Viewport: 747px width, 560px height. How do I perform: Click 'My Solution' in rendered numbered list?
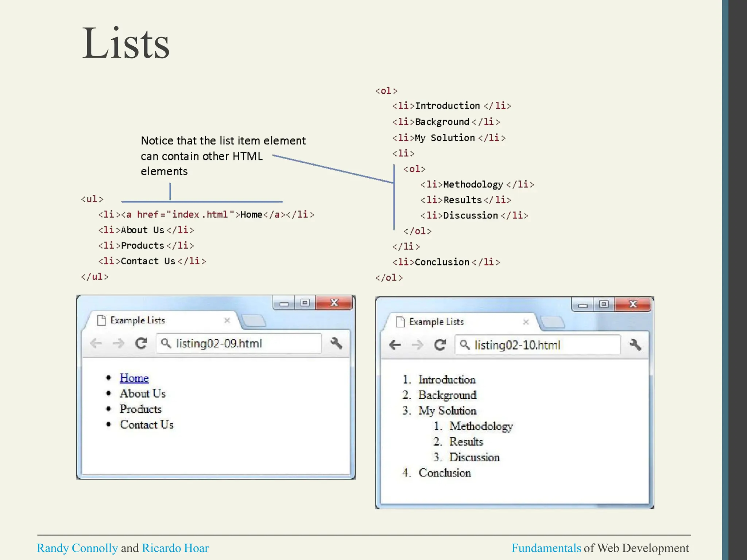pos(448,411)
